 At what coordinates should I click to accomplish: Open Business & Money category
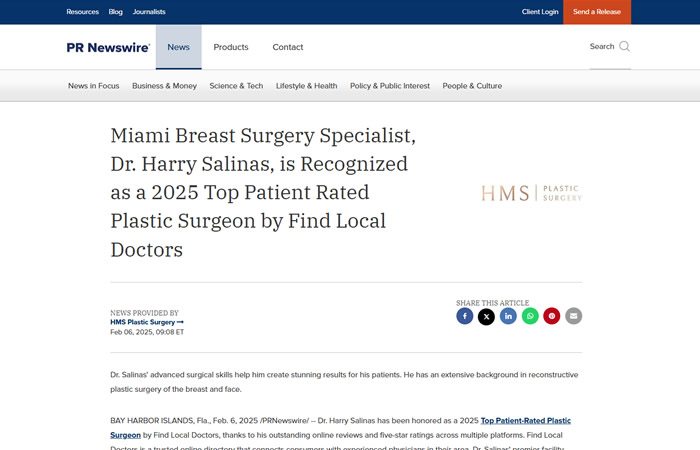tap(164, 86)
